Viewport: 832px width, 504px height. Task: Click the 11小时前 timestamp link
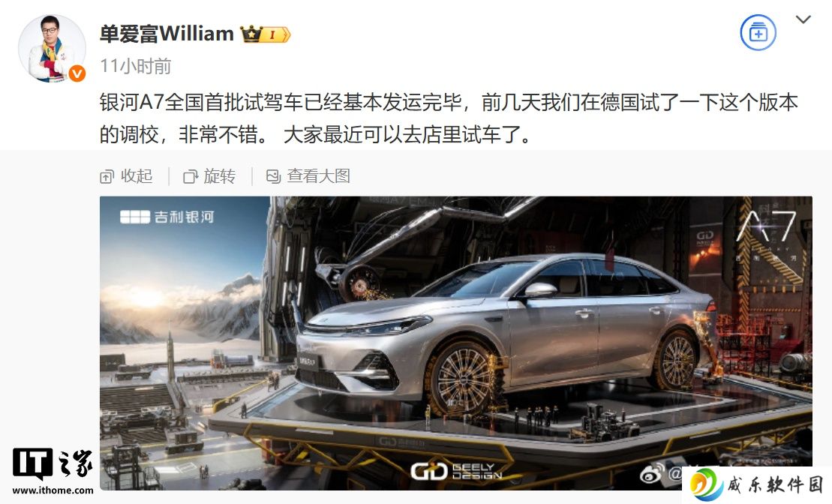coord(135,66)
